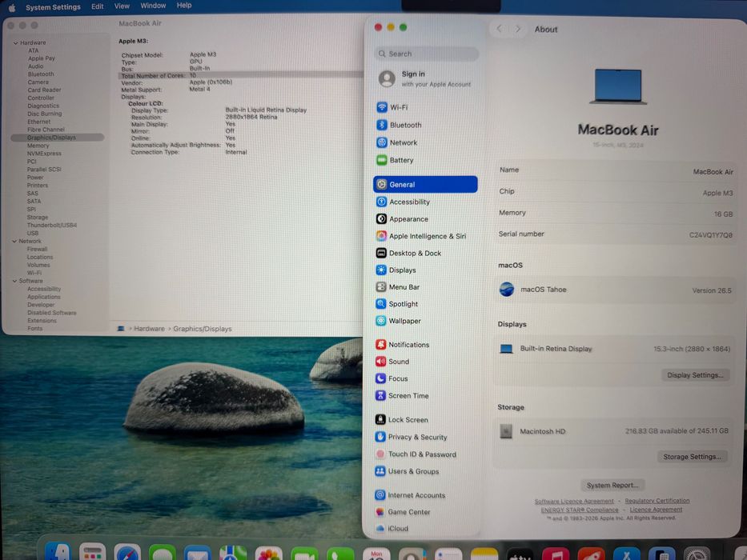This screenshot has width=747, height=560.
Task: Select the Total Number of Cores row
Action: click(240, 76)
